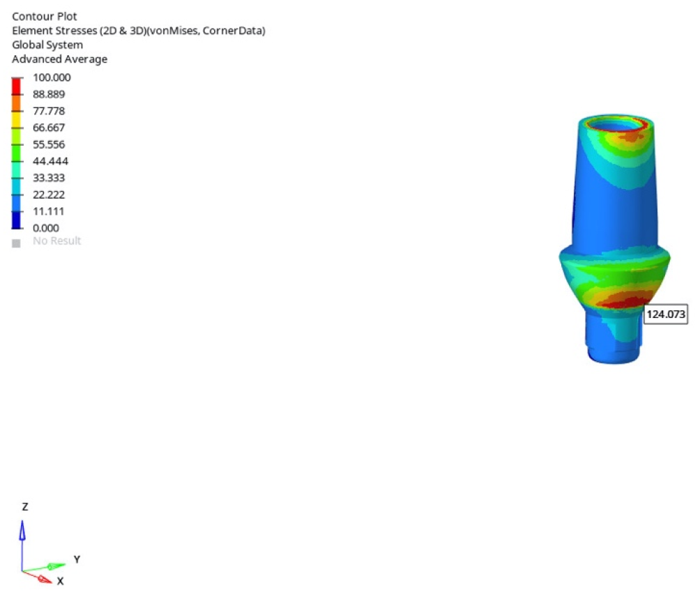Click the Contour Plot title text
Screen dimensions: 700x599
(x=44, y=17)
